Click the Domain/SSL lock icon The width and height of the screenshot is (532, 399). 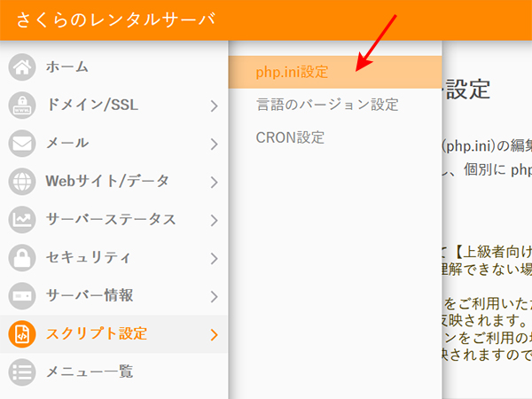tap(22, 106)
